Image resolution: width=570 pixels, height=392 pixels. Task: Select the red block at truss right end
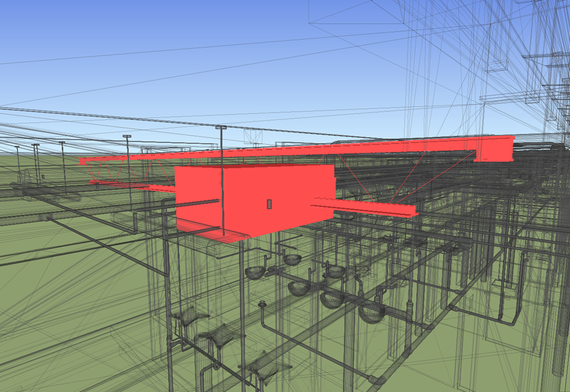494,149
